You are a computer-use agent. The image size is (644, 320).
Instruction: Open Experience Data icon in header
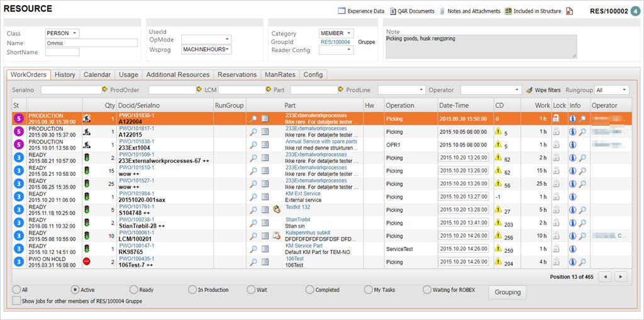coord(342,11)
